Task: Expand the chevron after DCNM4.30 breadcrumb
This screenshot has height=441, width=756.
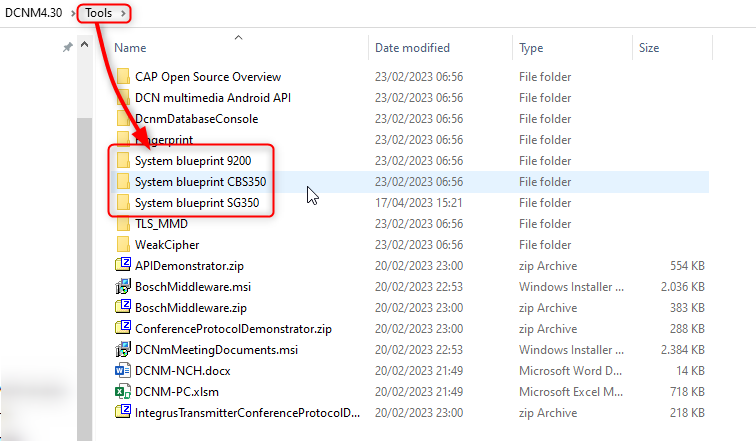Action: tap(73, 13)
